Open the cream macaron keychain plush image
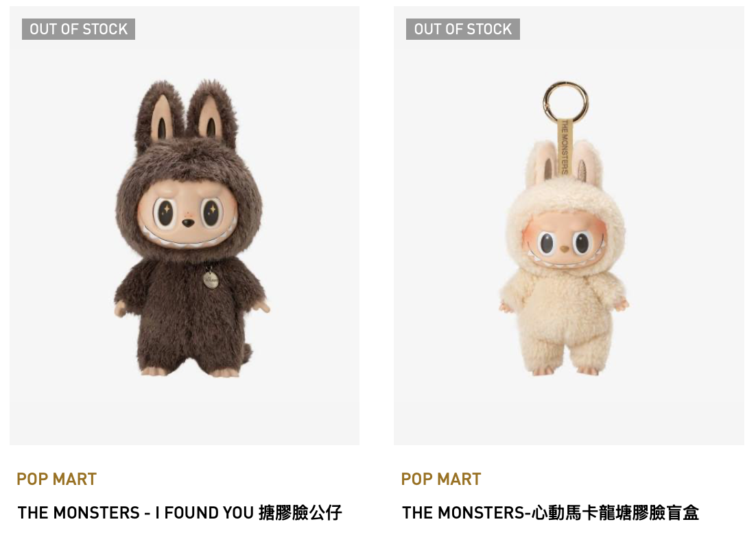This screenshot has height=535, width=756. coord(569,225)
